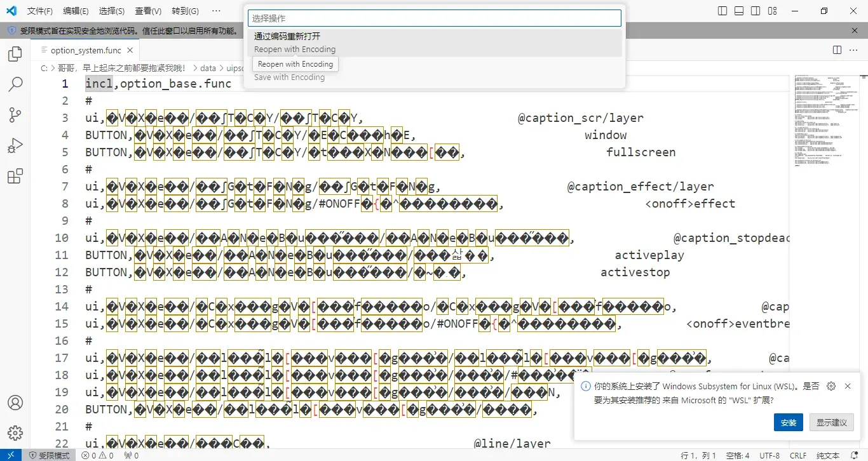Click the 显示建议 button
This screenshot has width=868, height=461.
(x=832, y=422)
